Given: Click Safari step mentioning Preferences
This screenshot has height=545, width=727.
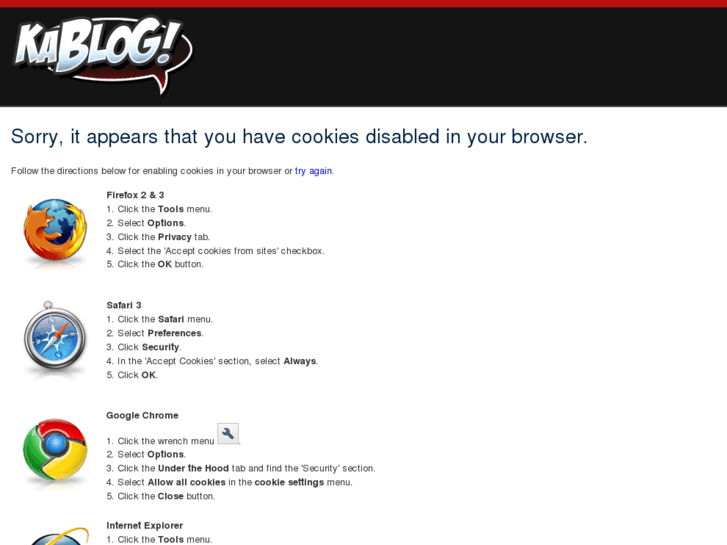Looking at the screenshot, I should [155, 333].
